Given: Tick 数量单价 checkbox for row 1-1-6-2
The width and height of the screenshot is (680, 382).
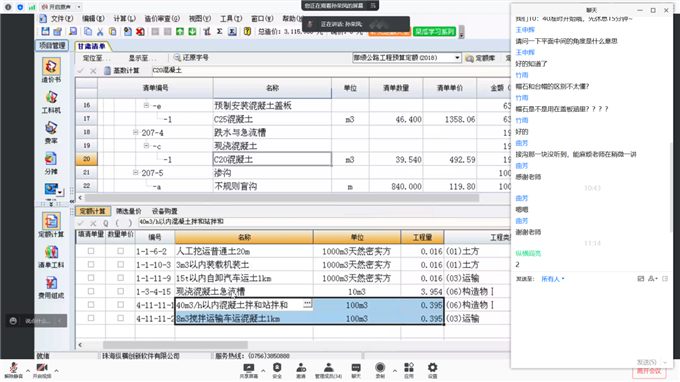Looking at the screenshot, I should pyautogui.click(x=121, y=251).
